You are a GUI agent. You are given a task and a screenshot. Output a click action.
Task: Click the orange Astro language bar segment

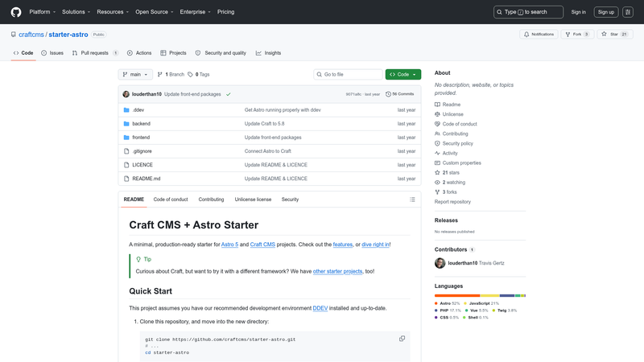[x=457, y=295]
